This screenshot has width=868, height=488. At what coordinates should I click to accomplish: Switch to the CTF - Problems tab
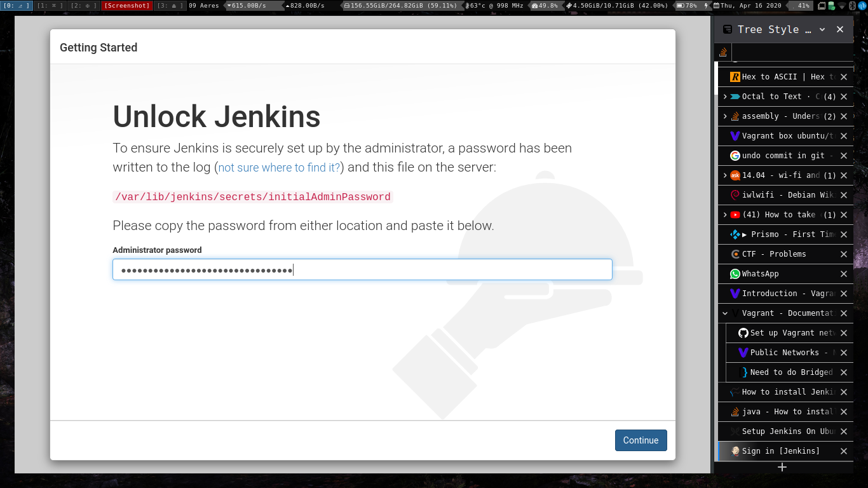click(785, 254)
